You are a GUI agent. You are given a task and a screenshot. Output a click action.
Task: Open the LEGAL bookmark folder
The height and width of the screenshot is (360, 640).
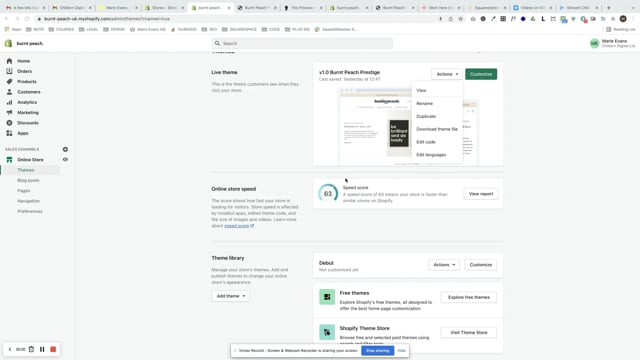point(88,29)
